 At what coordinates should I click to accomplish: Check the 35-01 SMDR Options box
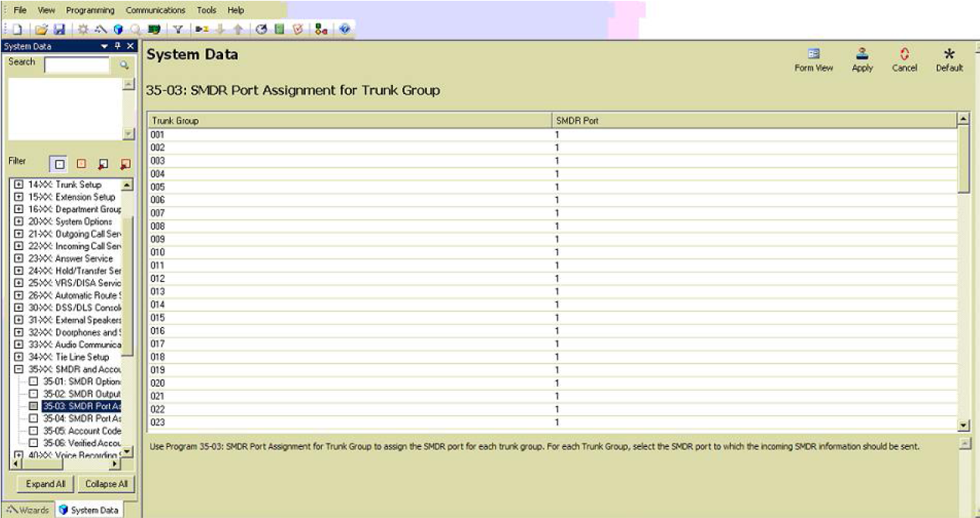click(33, 382)
